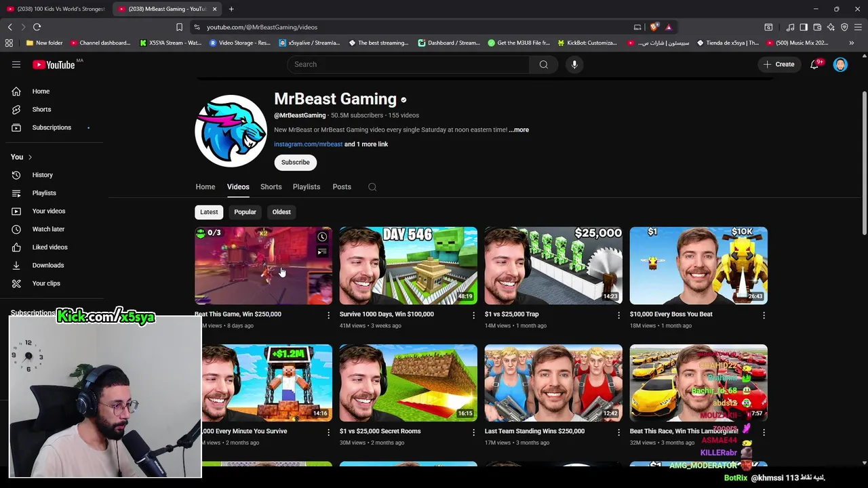Open more options for Beat This Game video
Screen dimensions: 868x488
pyautogui.click(x=329, y=315)
